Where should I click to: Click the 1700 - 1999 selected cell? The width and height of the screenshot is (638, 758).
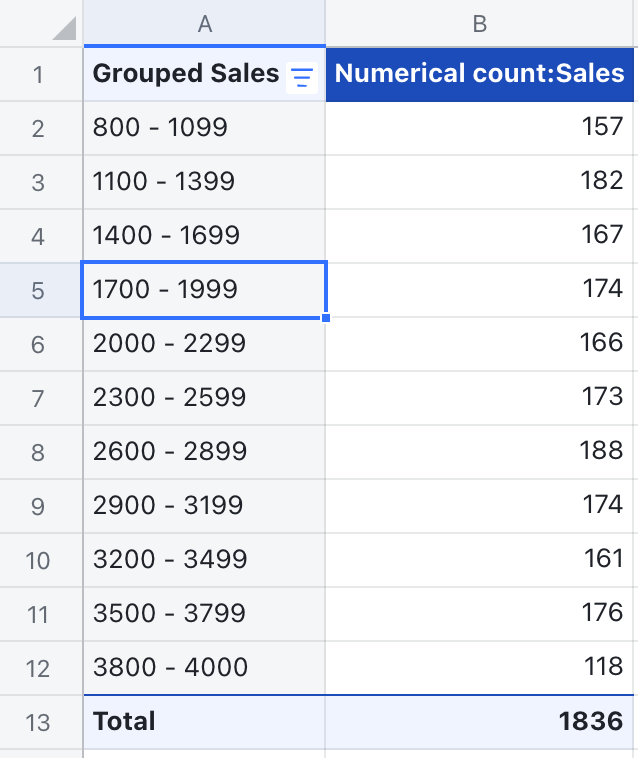pyautogui.click(x=204, y=290)
